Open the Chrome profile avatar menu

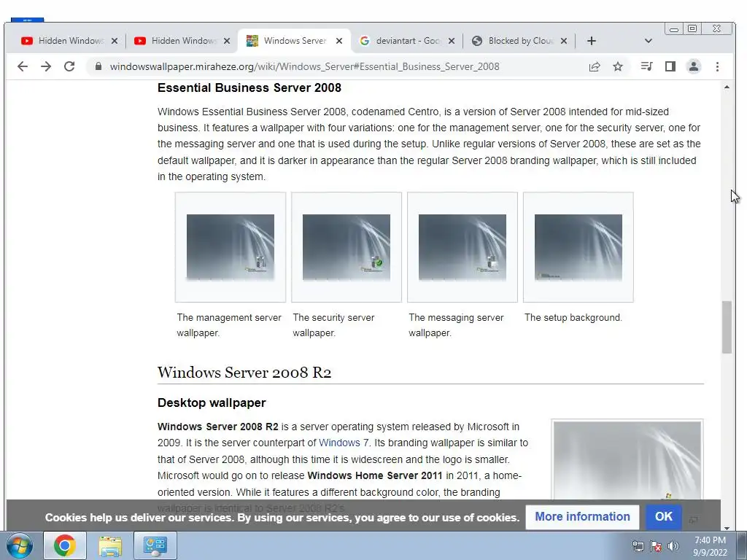click(694, 66)
